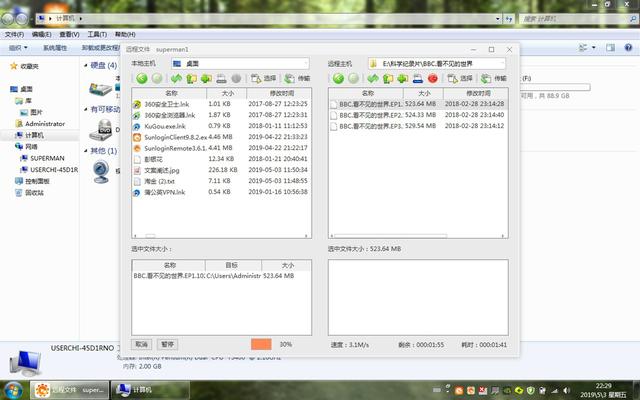Open 帮助(H) menu in Explorer window
640x400 pixels.
125,34
